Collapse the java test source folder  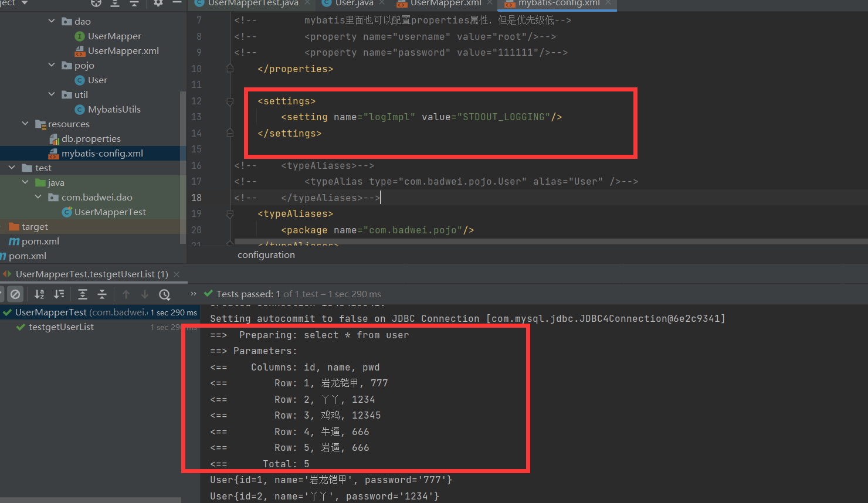[25, 182]
